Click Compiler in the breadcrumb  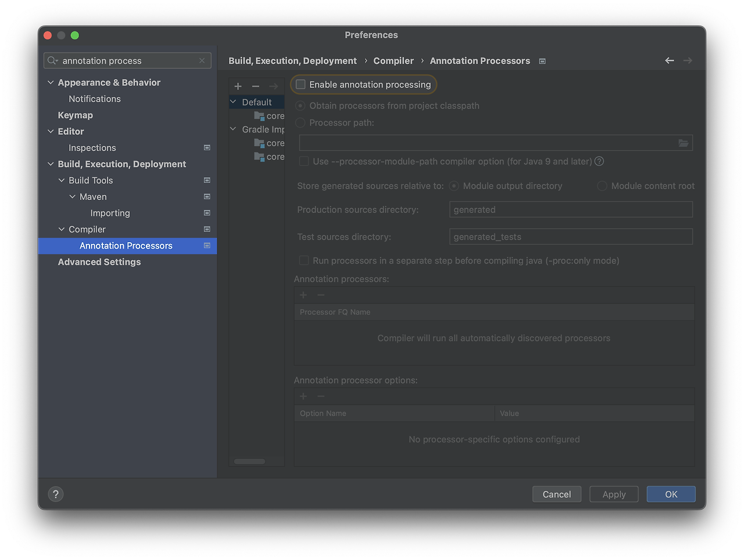coord(394,61)
